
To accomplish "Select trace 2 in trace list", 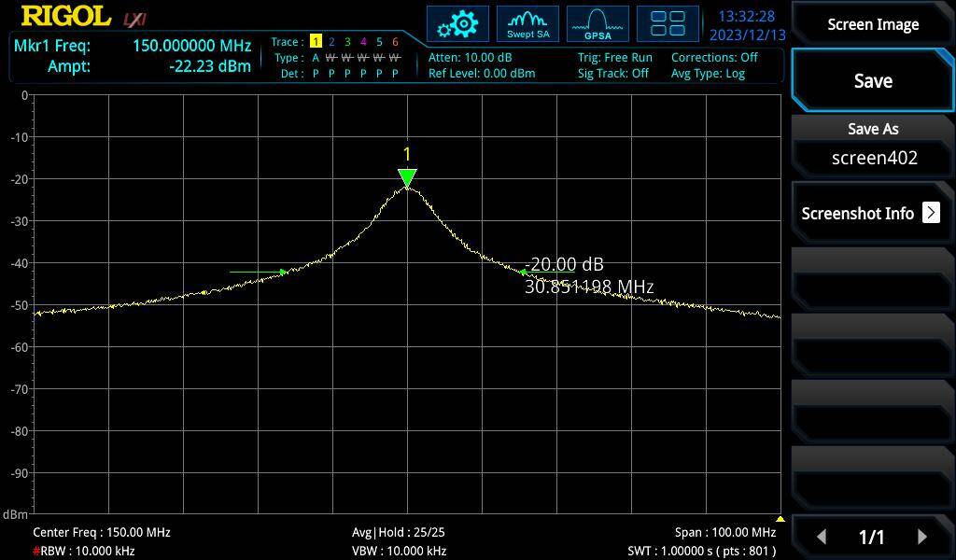I will tap(331, 42).
